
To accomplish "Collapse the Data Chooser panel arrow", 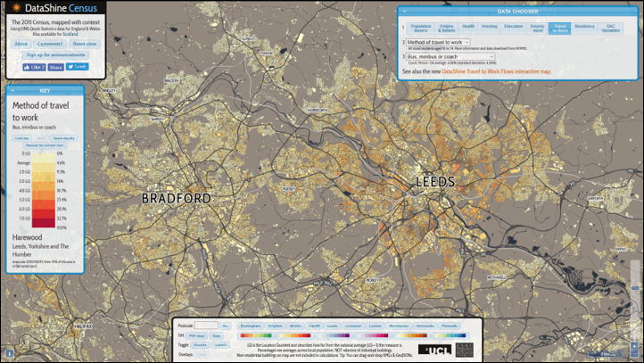I will tap(404, 12).
